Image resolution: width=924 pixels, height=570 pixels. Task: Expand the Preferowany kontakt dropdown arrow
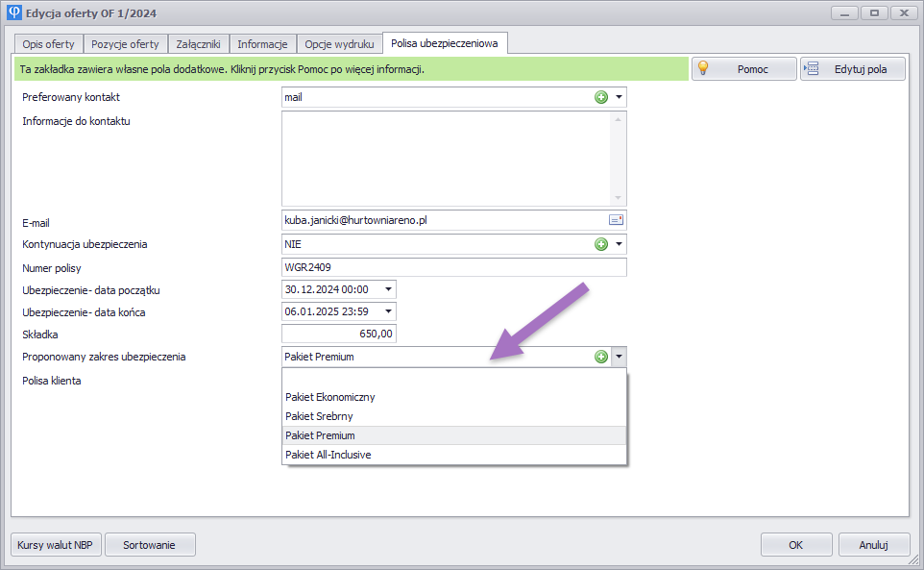[620, 97]
